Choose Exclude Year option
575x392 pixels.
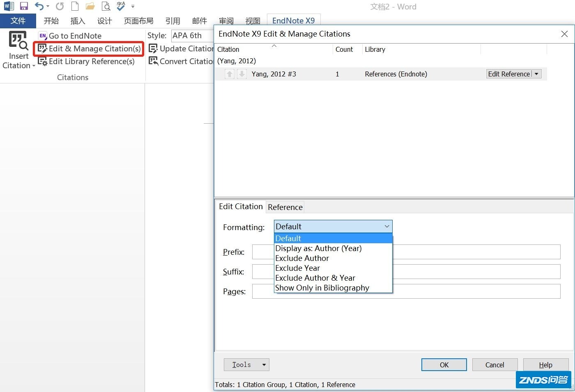click(333, 268)
